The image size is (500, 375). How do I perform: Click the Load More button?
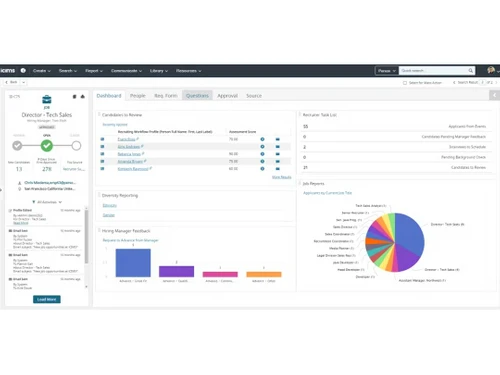(47, 299)
